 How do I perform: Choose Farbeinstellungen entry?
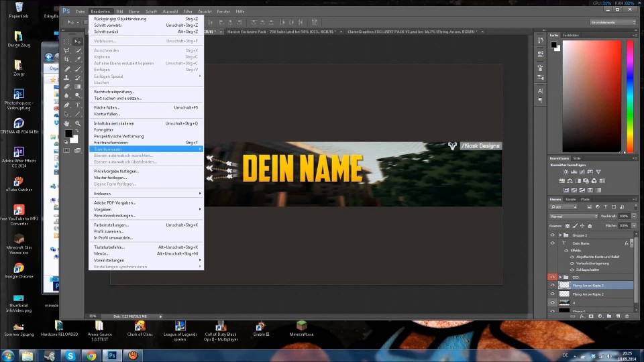tap(146, 225)
